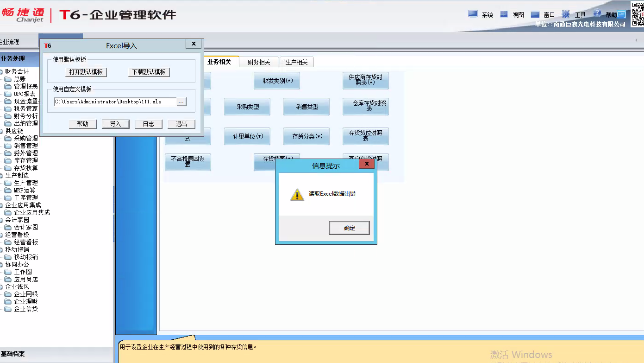Click the 窗口 window icon in top menu
Viewport: 644px width, 363px height.
pos(535,14)
